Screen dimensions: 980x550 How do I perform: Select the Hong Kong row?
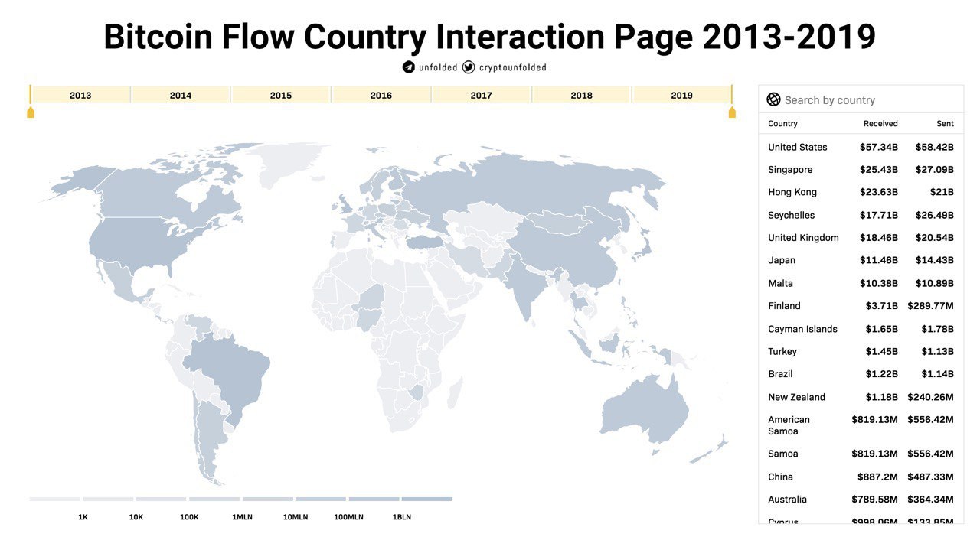tap(861, 192)
